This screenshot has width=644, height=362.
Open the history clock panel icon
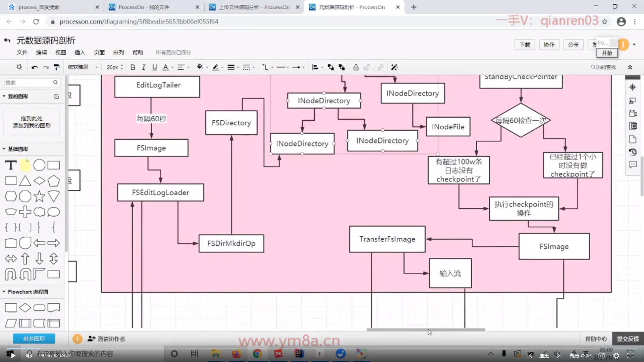pyautogui.click(x=633, y=152)
